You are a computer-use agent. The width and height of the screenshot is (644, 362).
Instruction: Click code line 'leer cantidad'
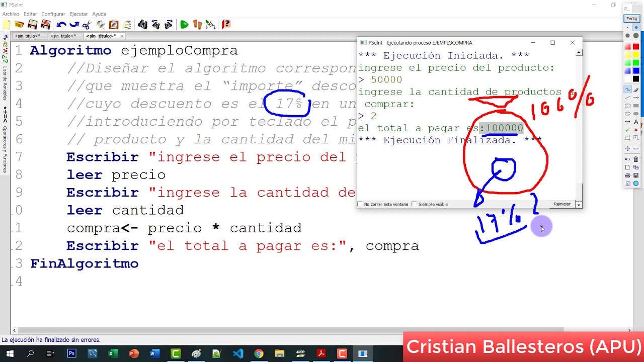tap(125, 210)
